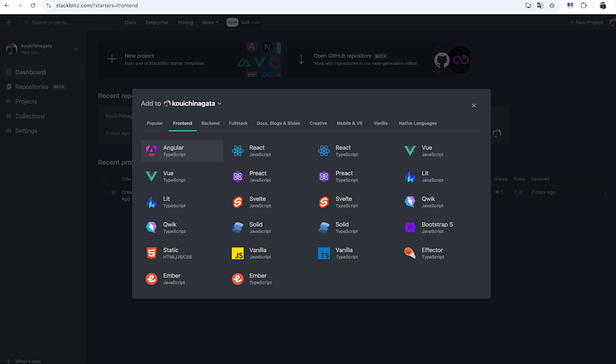Click the browser reload icon
The height and width of the screenshot is (364, 616).
33,6
